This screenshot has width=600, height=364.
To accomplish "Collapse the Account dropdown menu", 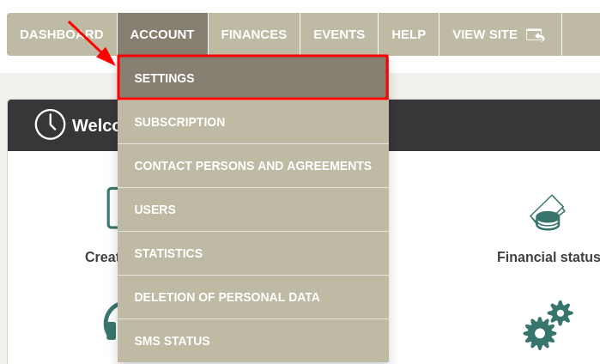I will 162,34.
